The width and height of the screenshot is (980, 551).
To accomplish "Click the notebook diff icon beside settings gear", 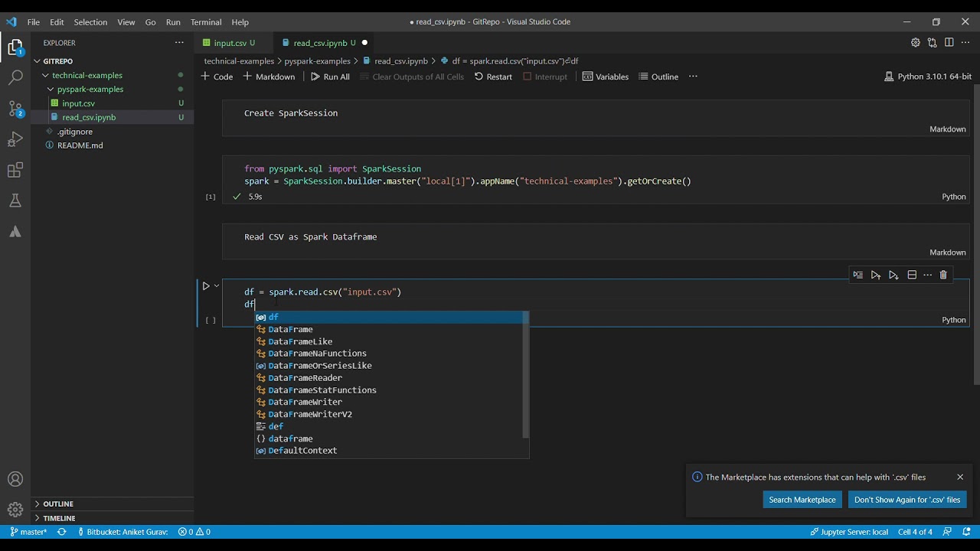I will [x=932, y=43].
